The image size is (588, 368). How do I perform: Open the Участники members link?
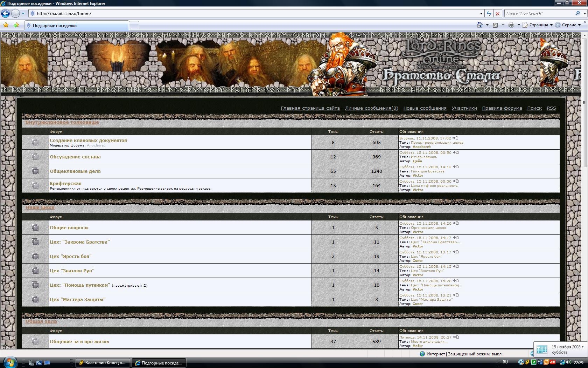click(464, 108)
